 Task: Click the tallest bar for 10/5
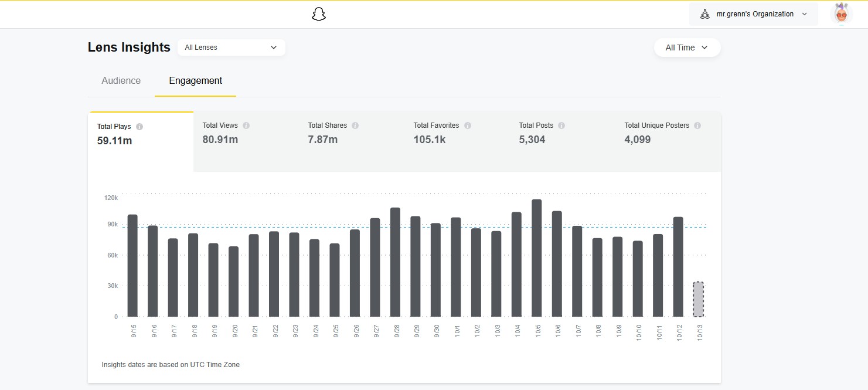click(x=536, y=258)
